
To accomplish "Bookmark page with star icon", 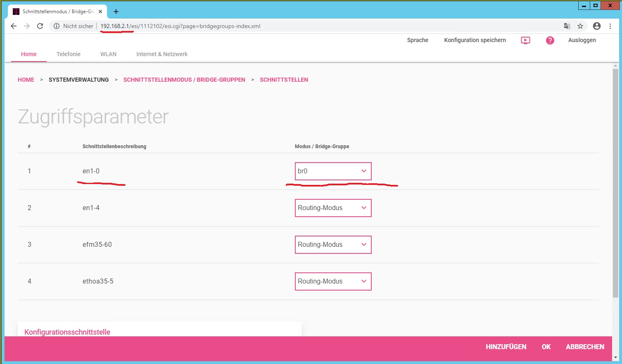I will 580,26.
